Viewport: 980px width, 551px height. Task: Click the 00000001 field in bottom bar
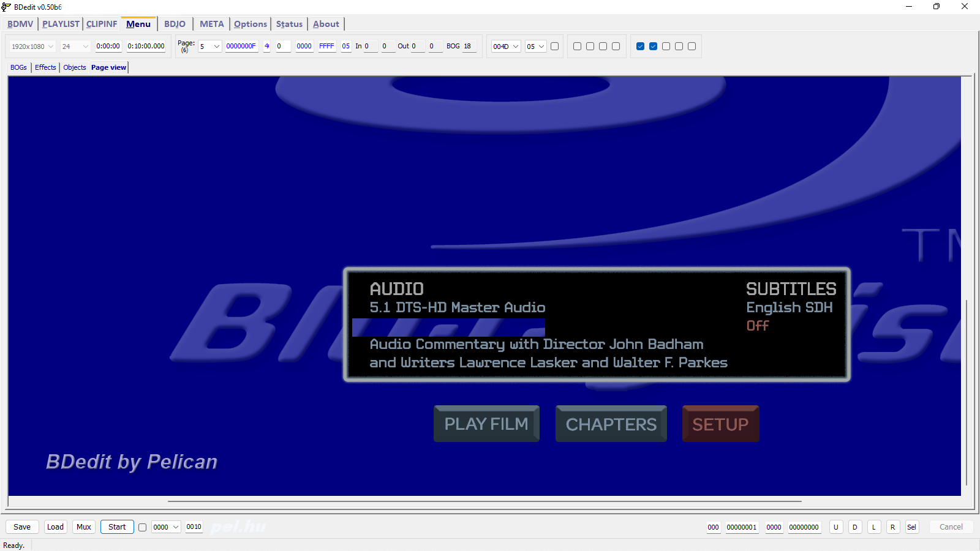click(742, 527)
